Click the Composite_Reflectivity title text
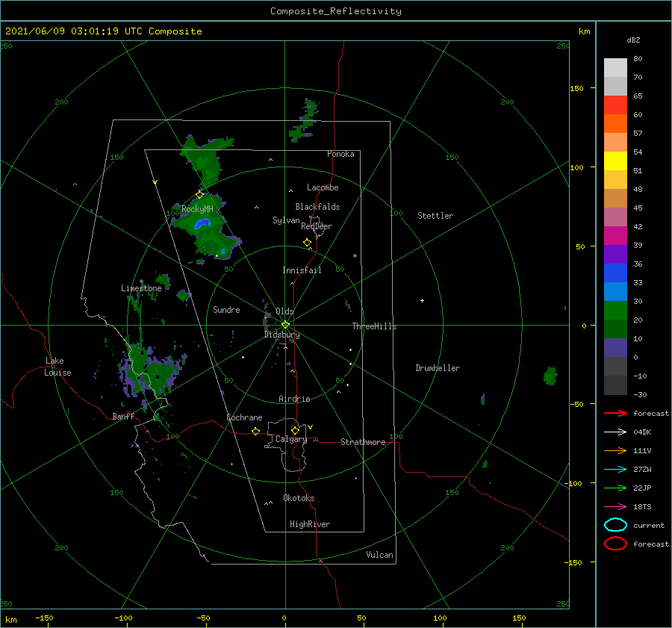 336,11
